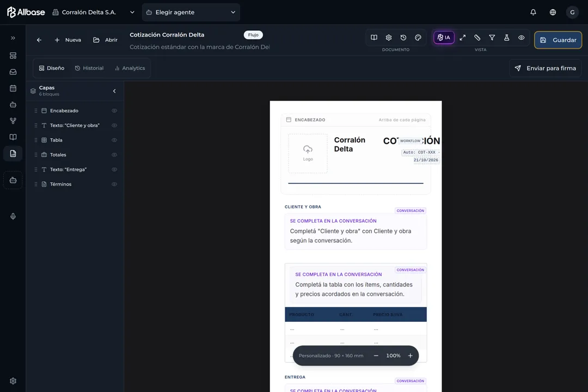
Task: Select the Texto "Entrega" layer
Action: click(x=75, y=169)
